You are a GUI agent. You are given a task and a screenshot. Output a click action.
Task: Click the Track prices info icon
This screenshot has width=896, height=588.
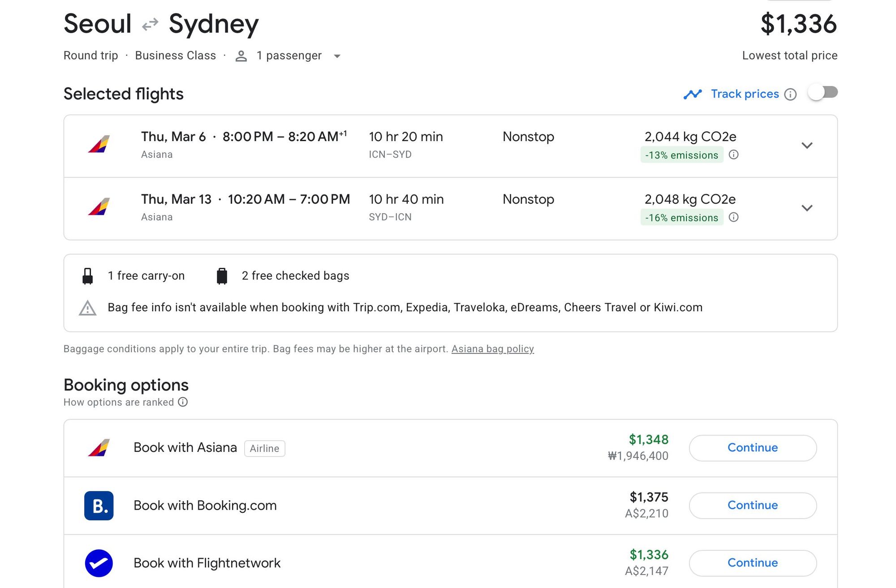point(790,94)
